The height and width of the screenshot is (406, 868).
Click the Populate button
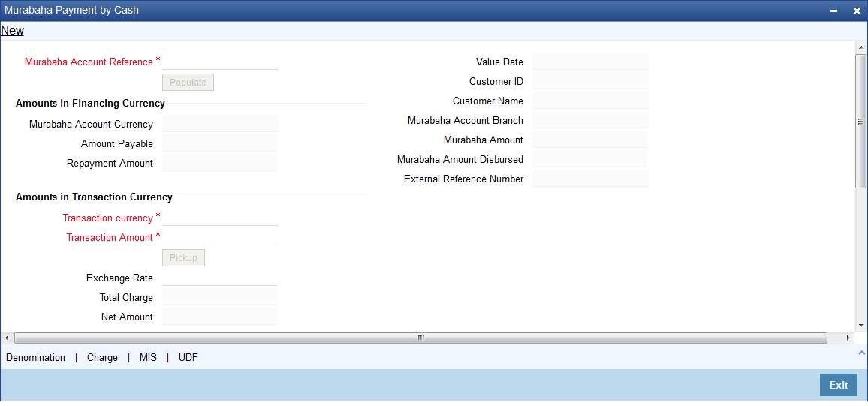pyautogui.click(x=188, y=82)
